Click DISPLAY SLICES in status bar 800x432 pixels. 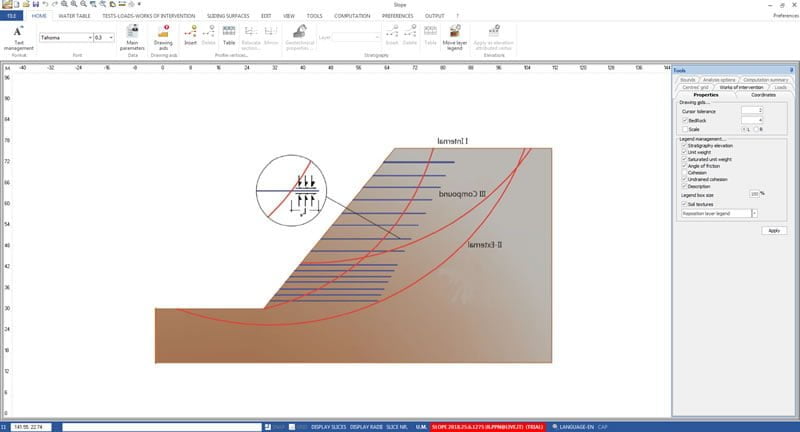tap(327, 427)
